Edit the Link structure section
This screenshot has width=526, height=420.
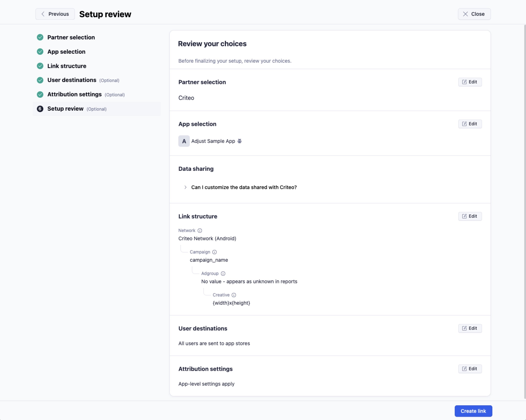(x=470, y=216)
